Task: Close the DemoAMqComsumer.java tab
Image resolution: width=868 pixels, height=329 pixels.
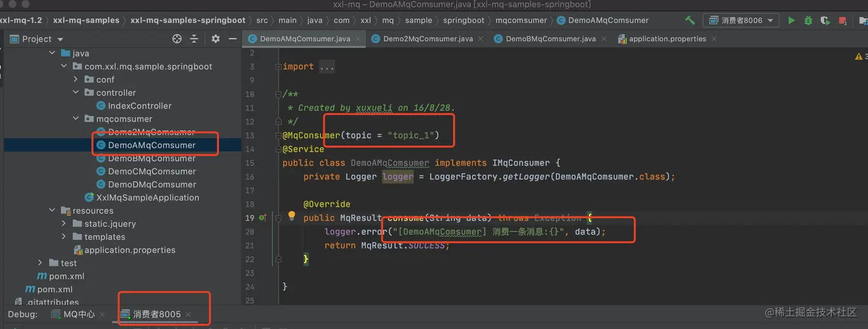Action: (x=358, y=38)
